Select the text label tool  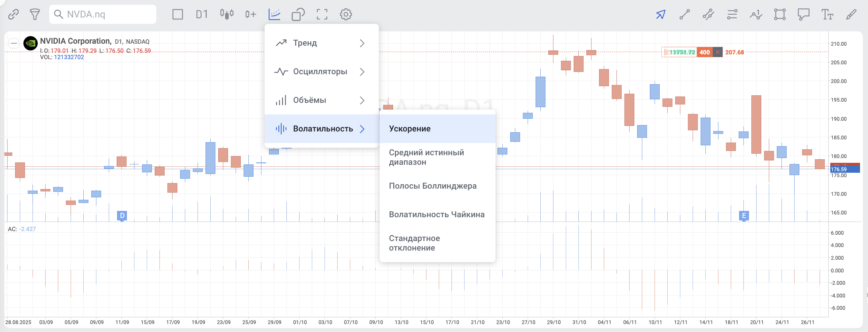(x=828, y=15)
